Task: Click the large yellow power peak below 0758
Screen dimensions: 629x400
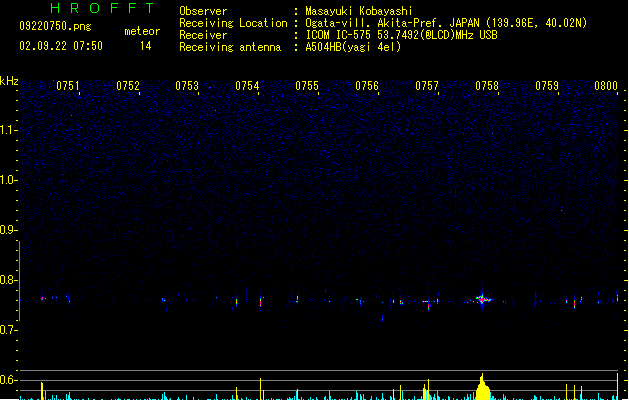Action: pos(483,388)
